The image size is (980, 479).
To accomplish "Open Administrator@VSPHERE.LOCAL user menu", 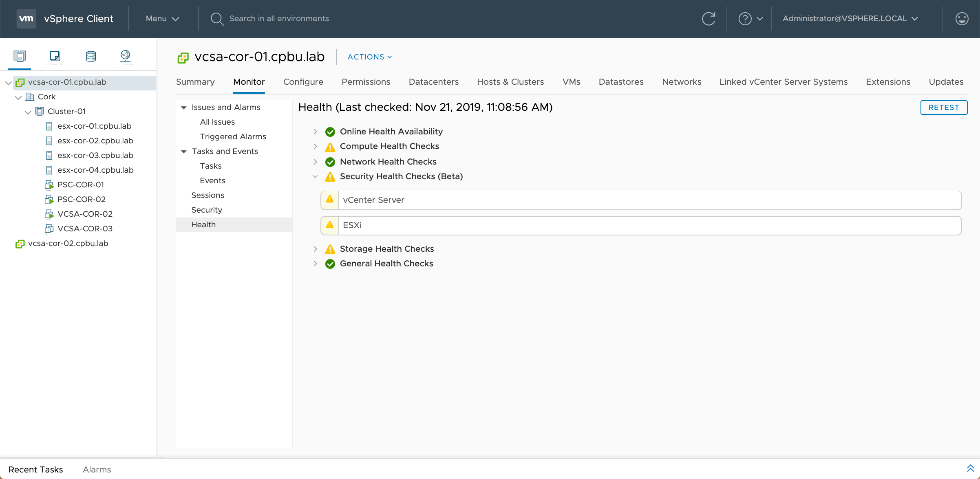I will 850,18.
